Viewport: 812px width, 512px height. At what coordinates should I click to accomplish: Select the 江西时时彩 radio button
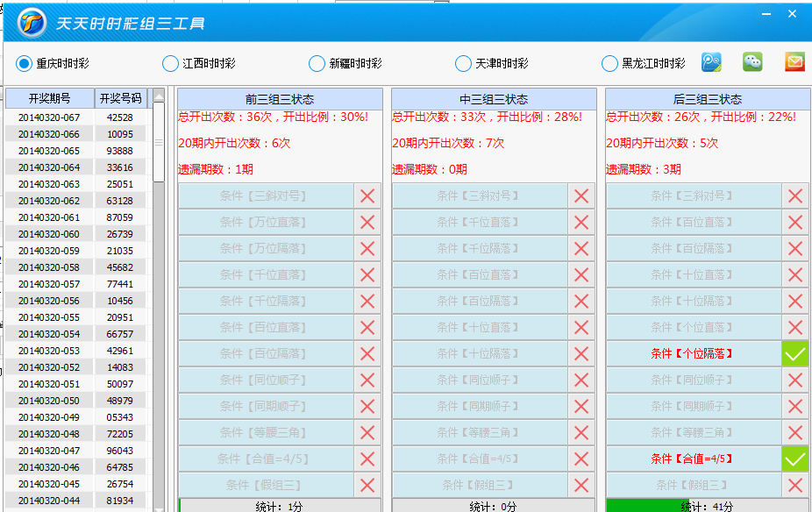pyautogui.click(x=169, y=63)
